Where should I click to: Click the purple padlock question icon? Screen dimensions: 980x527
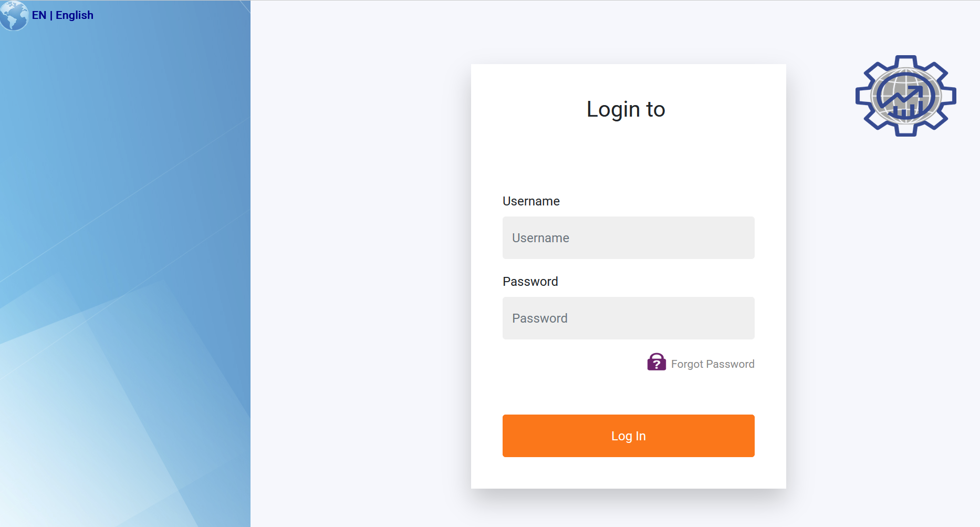[x=656, y=363]
